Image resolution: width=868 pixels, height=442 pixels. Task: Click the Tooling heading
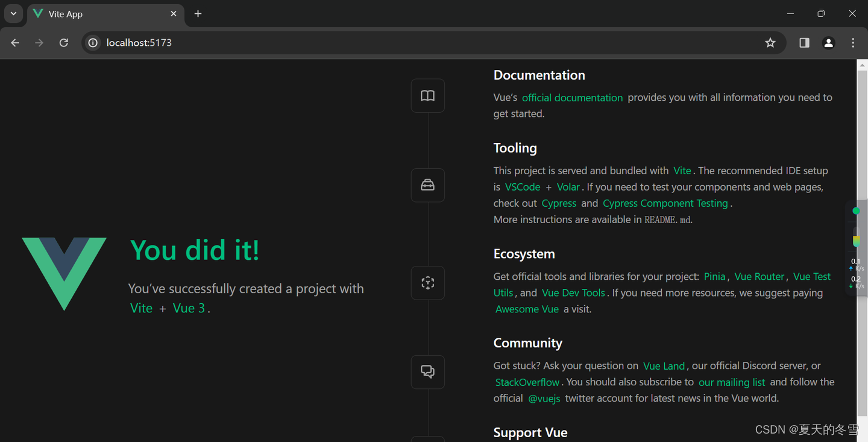tap(515, 148)
